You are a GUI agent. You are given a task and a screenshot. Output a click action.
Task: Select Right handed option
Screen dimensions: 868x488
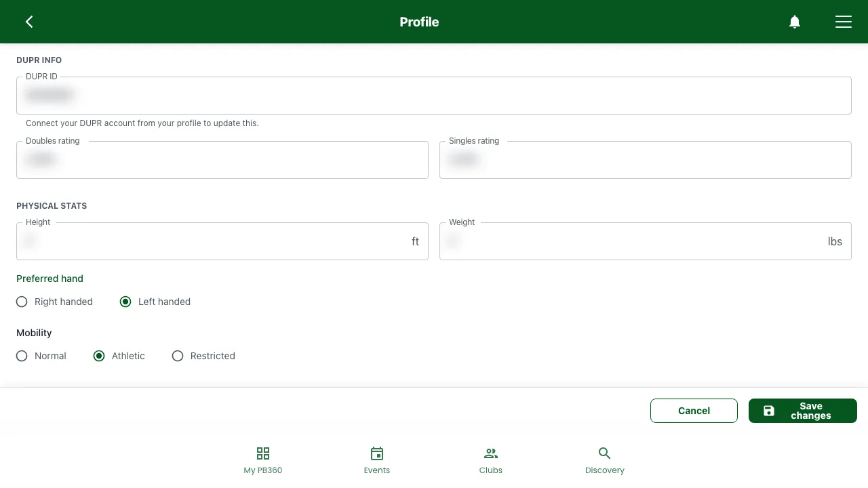coord(54,302)
